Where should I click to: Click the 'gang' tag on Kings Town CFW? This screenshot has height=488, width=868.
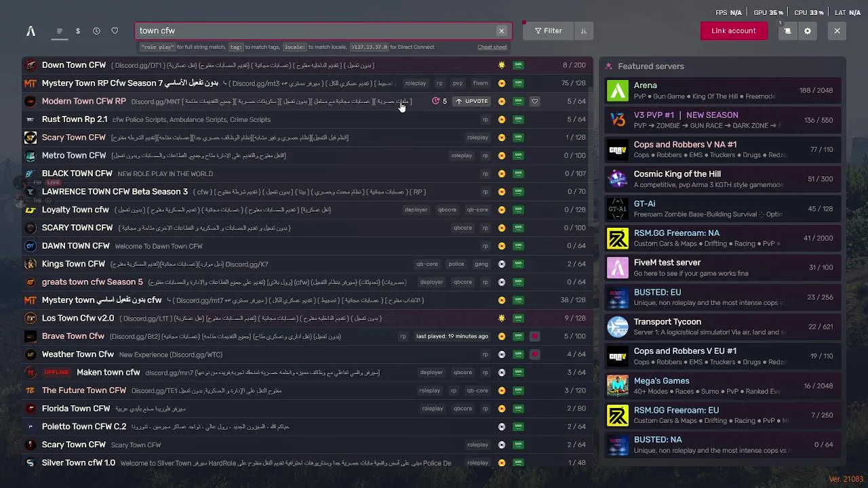(x=481, y=264)
